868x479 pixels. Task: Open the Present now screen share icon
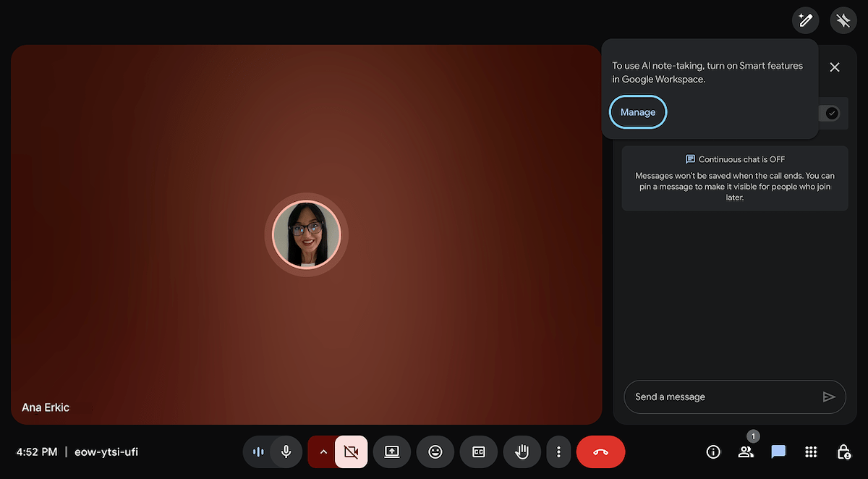click(391, 452)
